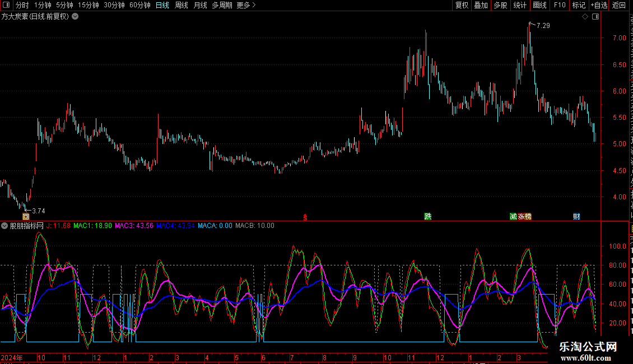Select the 1分钟 period
Screen dimensions: 633x364
click(43, 5)
